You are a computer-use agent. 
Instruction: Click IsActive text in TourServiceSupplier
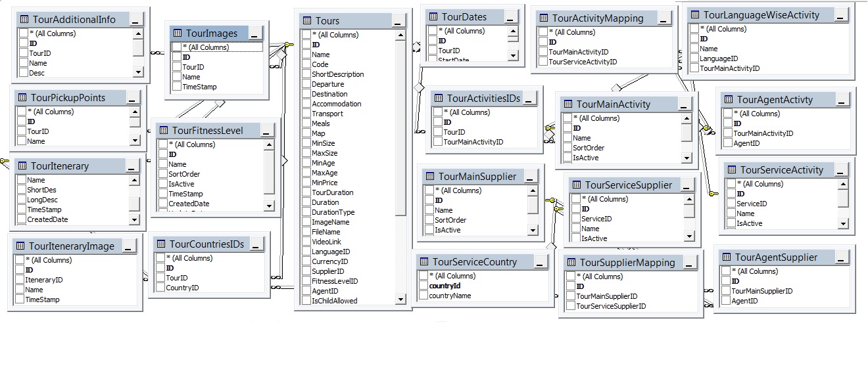click(594, 238)
